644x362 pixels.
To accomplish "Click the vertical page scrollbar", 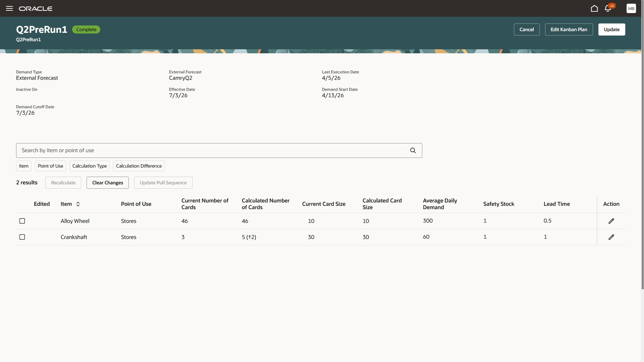I will tap(642, 144).
